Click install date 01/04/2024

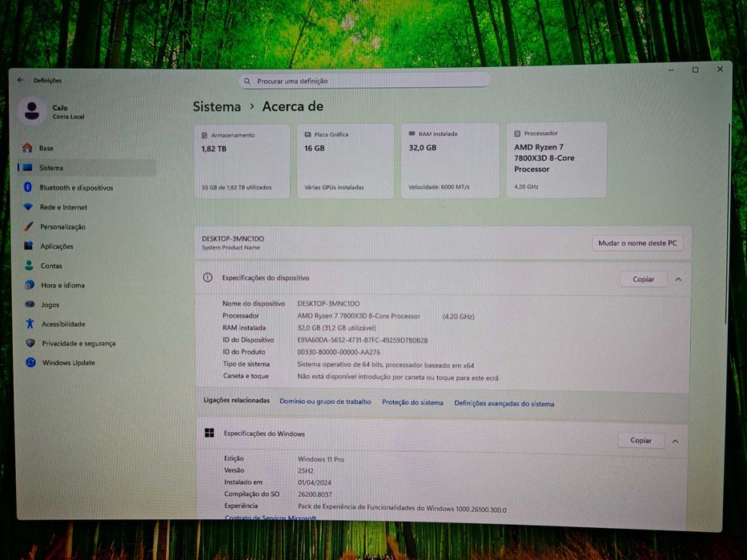(x=315, y=482)
